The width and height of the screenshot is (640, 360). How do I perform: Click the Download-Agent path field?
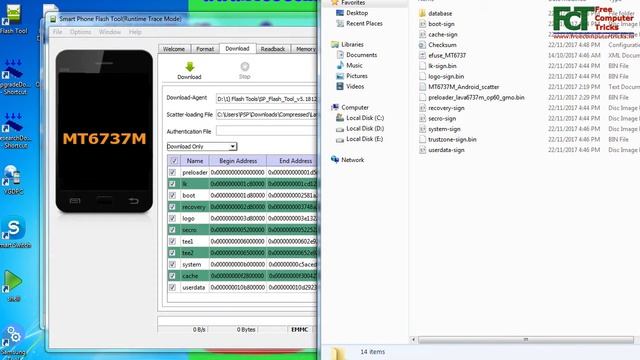(x=267, y=99)
